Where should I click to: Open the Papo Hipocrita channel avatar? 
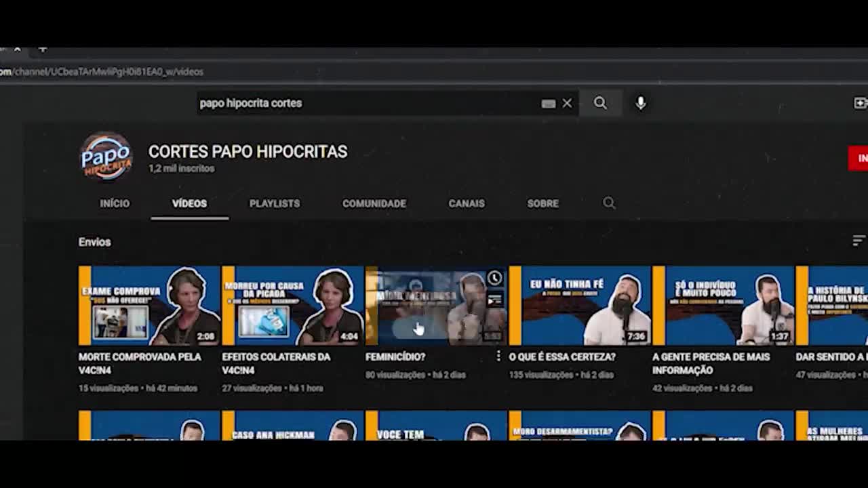[x=106, y=157]
